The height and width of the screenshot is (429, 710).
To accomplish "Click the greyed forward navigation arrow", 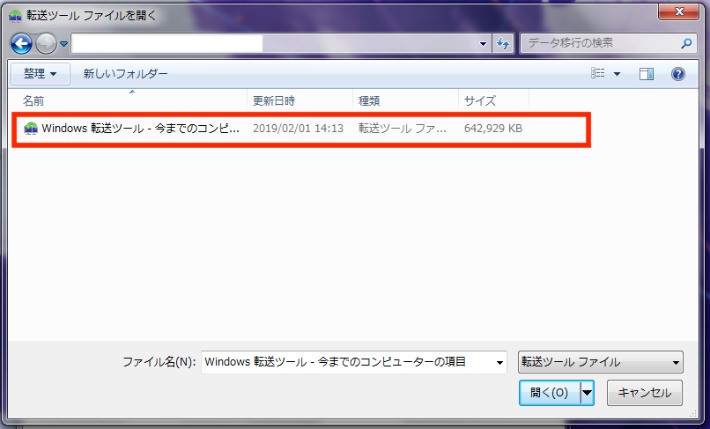I will tap(46, 44).
